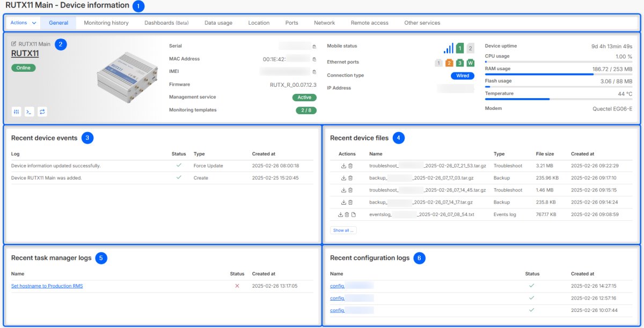The width and height of the screenshot is (644, 328).
Task: Click the orange Ethernet port 2 indicator
Action: [449, 63]
